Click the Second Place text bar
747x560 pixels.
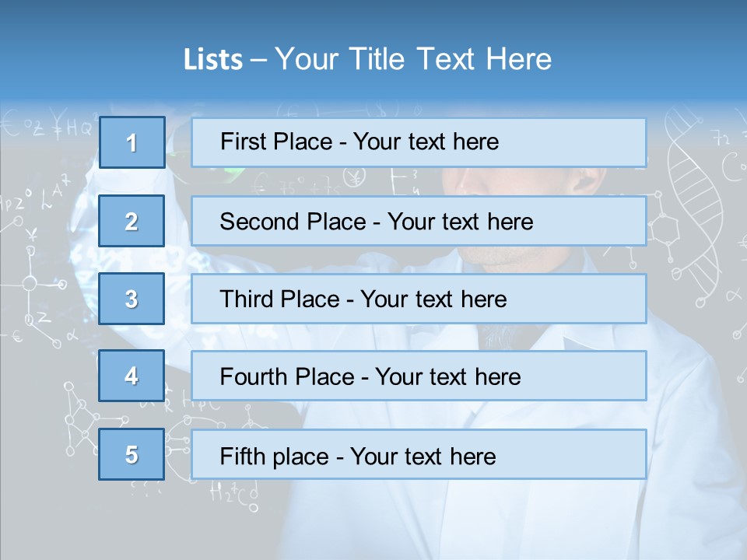point(419,221)
